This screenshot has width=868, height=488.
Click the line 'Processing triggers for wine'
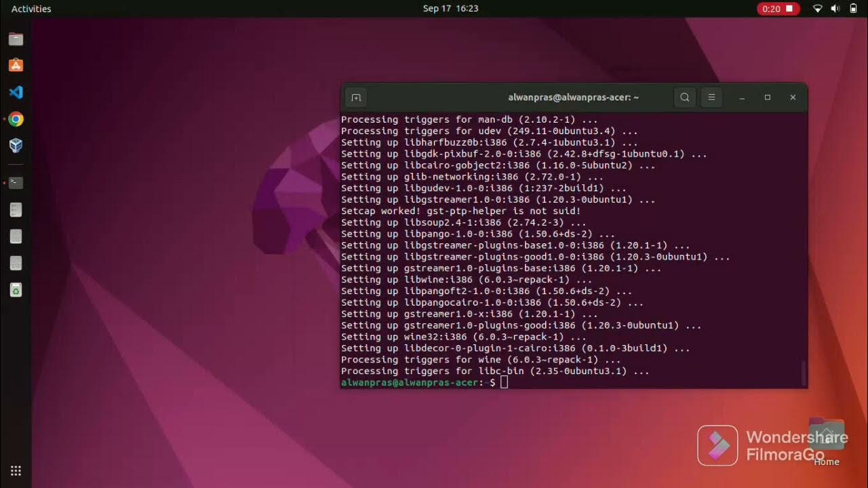pos(481,360)
